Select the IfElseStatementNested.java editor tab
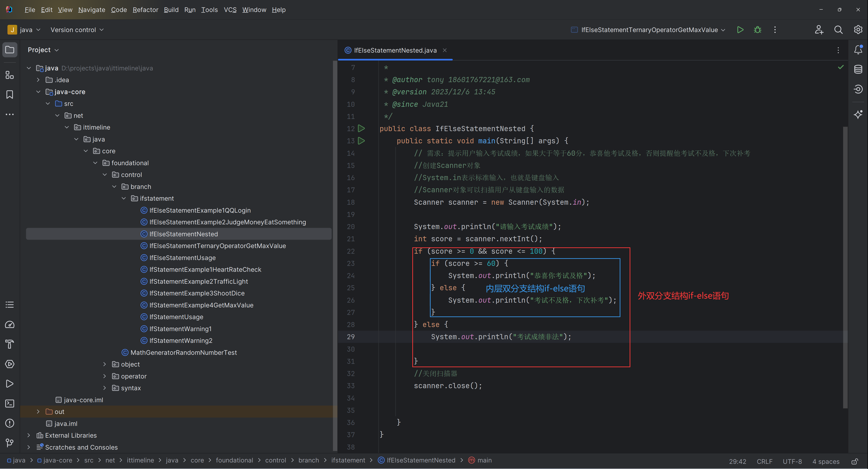This screenshot has width=868, height=469. click(395, 50)
